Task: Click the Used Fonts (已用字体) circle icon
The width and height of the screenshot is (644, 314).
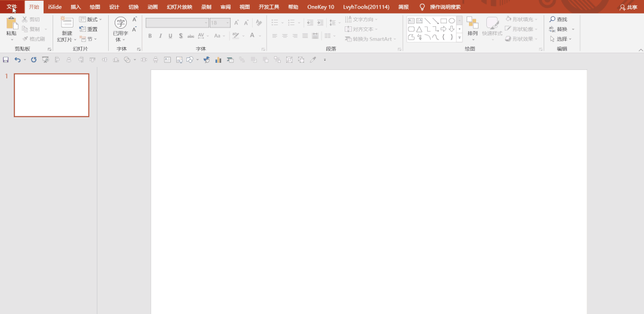Action: click(120, 23)
